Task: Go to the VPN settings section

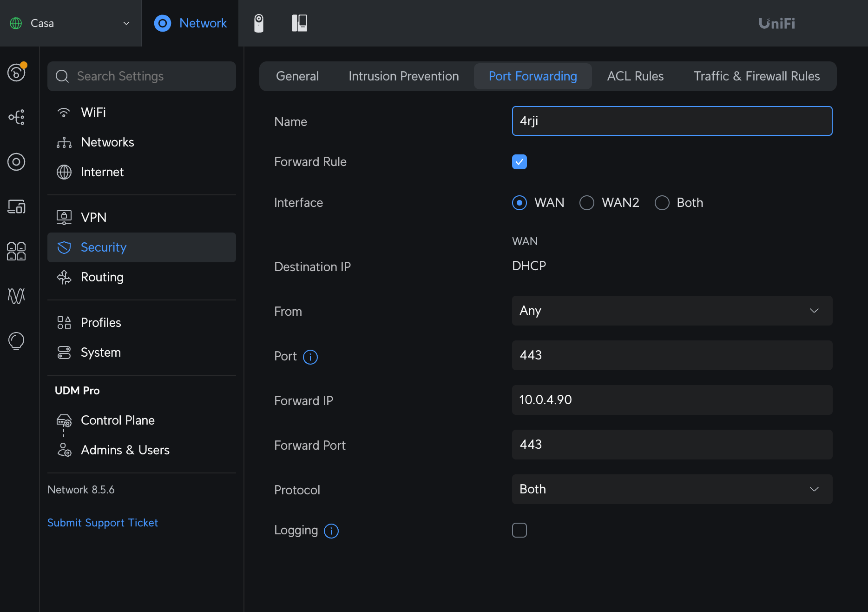Action: pos(94,218)
